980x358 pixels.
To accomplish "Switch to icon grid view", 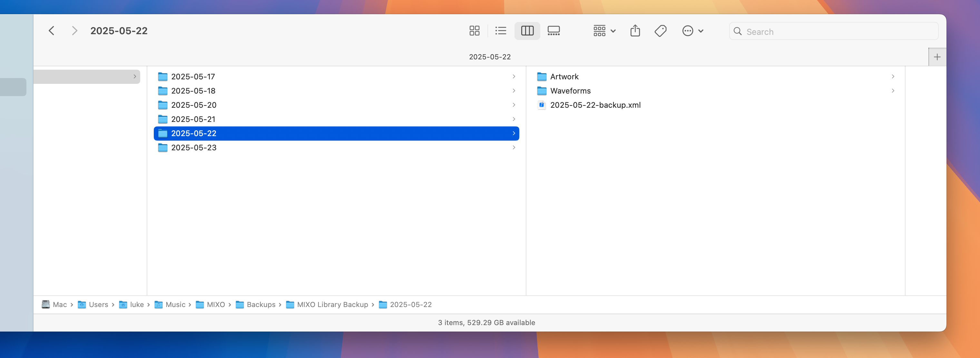I will (x=475, y=31).
